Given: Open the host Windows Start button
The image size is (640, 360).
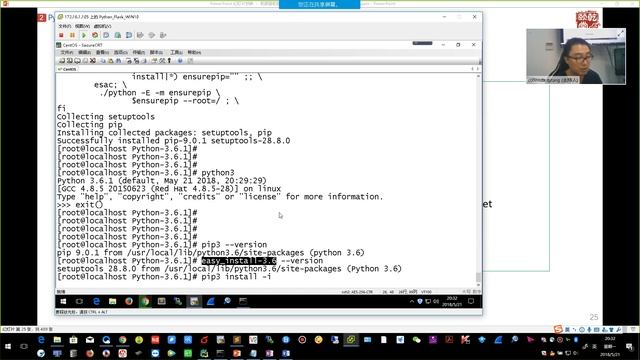Looking at the screenshot, I should (8, 346).
